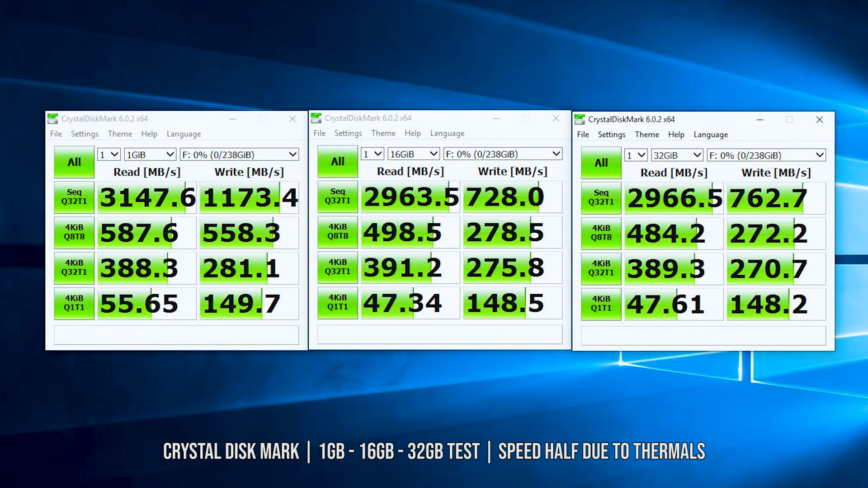Run All tests in the 1GiB window
868x488 pixels.
[x=74, y=162]
